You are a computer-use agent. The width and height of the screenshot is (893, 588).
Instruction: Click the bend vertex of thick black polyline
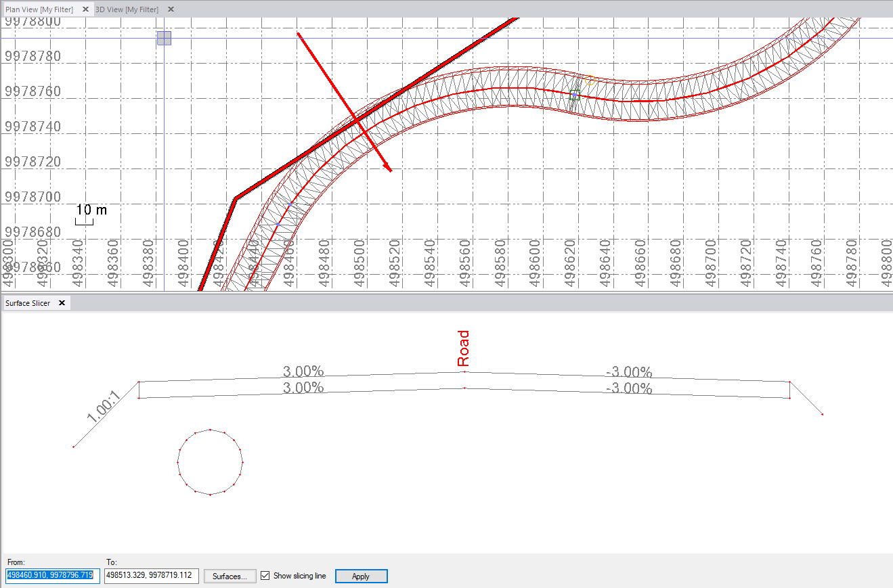point(235,198)
